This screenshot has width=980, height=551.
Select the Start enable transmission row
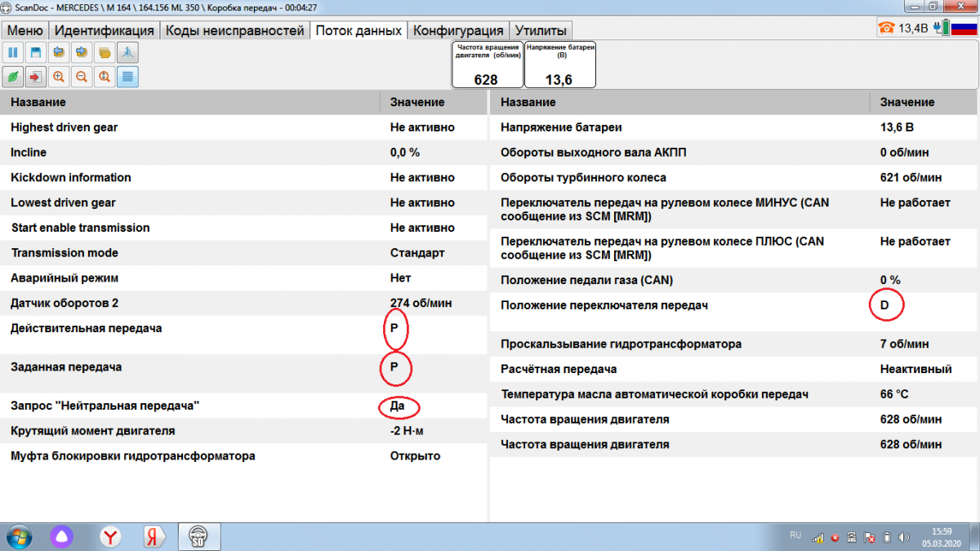coord(243,228)
